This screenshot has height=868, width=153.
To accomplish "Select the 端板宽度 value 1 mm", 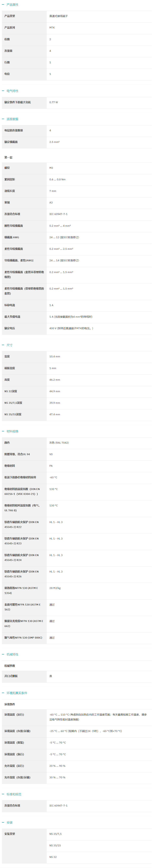I will tap(53, 368).
